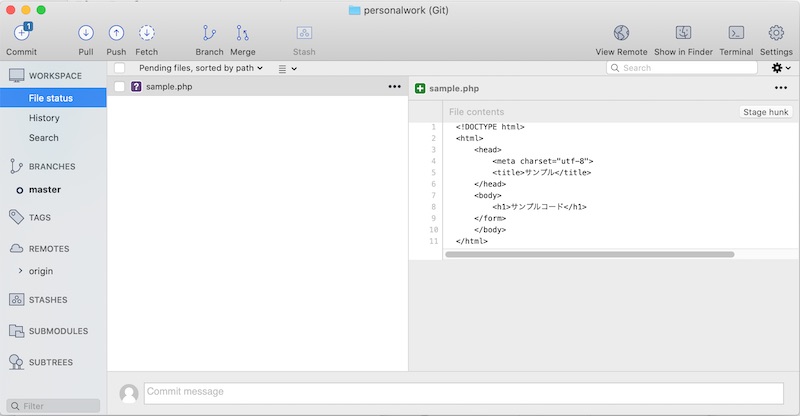
Task: Click the TAGS icon in the sidebar
Action: click(x=16, y=217)
